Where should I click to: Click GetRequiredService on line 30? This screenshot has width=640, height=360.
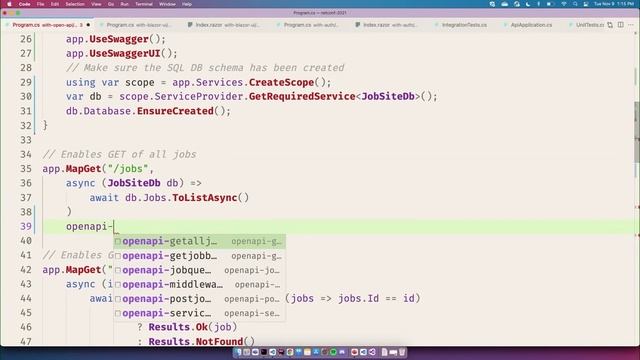pyautogui.click(x=302, y=97)
